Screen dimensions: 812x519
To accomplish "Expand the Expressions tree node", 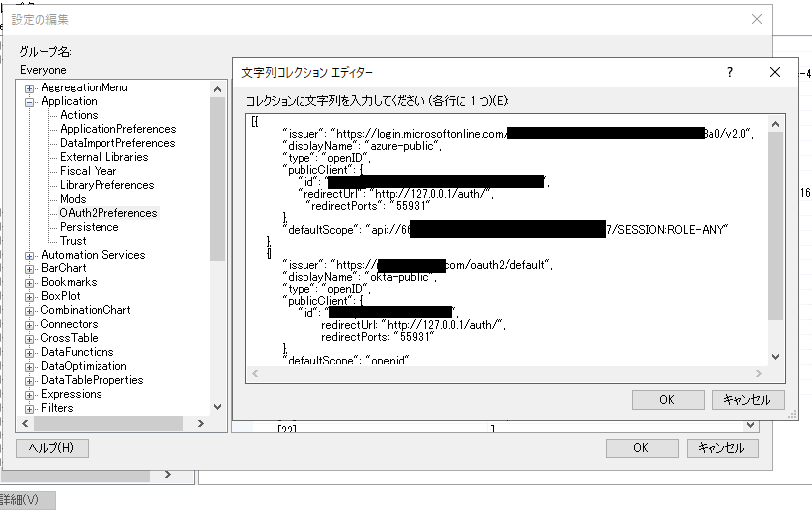I will [x=30, y=396].
